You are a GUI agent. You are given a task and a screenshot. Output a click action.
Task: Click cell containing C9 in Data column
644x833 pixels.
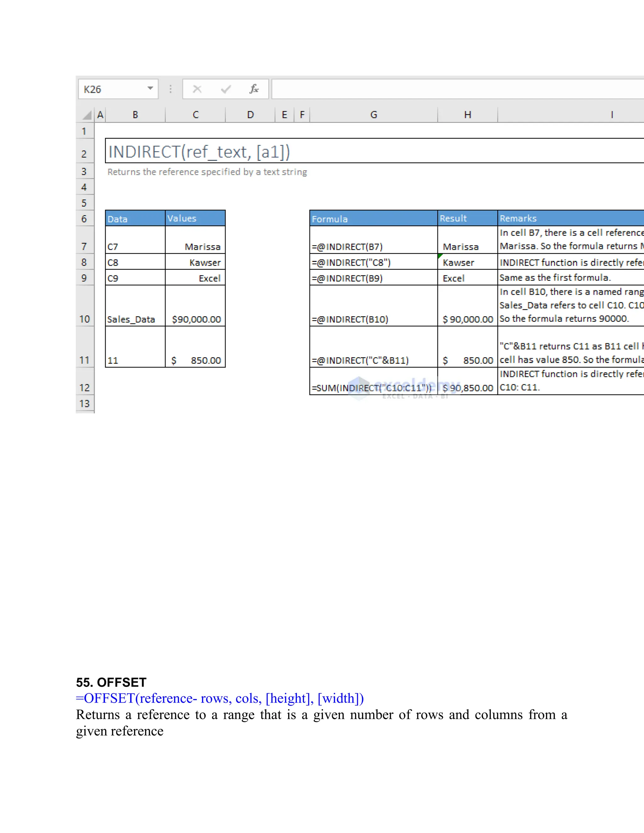[x=135, y=278]
